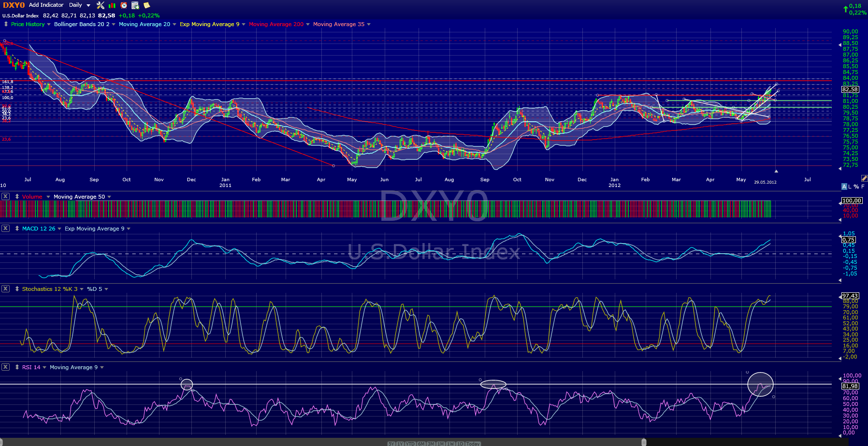Select the 1M time range tab

coord(441,444)
